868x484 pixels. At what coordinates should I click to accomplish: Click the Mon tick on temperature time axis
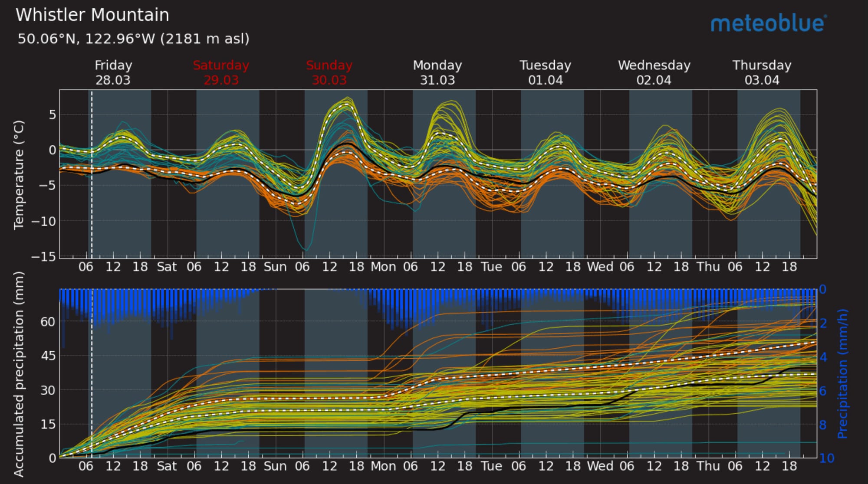[383, 267]
